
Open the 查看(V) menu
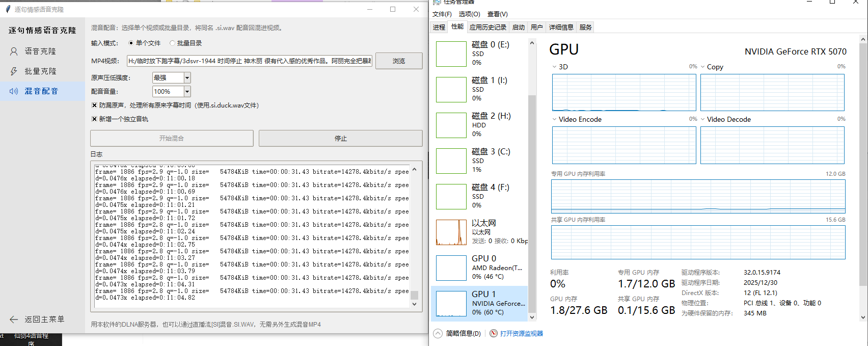[x=498, y=14]
